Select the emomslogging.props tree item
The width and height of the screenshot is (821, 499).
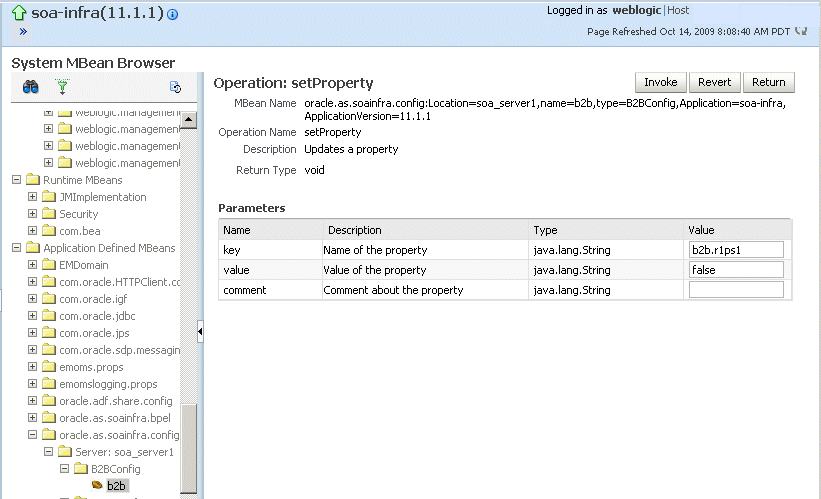pos(108,384)
